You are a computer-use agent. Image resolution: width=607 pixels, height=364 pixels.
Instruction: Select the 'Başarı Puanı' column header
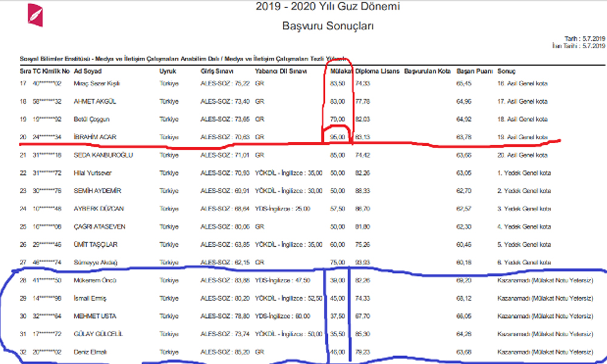(474, 72)
